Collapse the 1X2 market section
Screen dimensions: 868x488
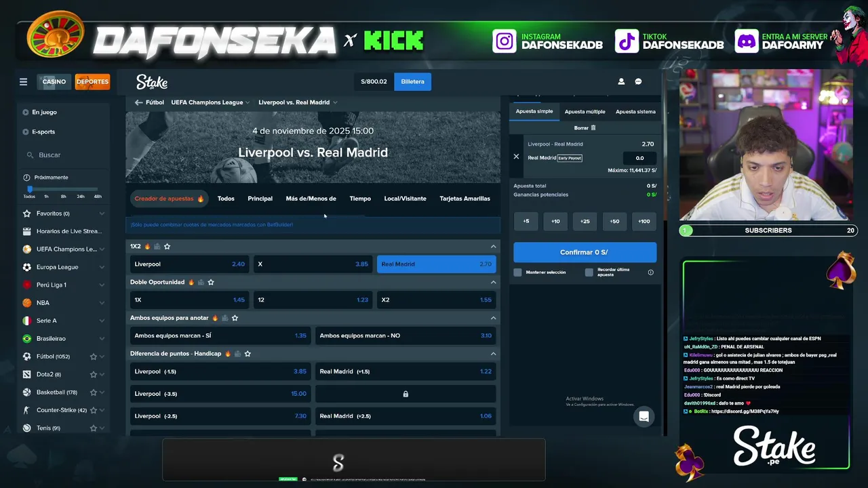pos(493,247)
